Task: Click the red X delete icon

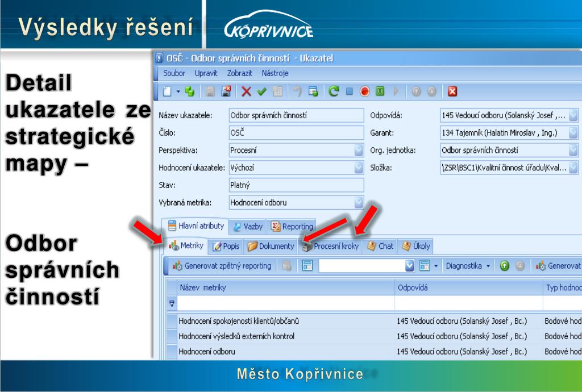Action: coord(246,91)
